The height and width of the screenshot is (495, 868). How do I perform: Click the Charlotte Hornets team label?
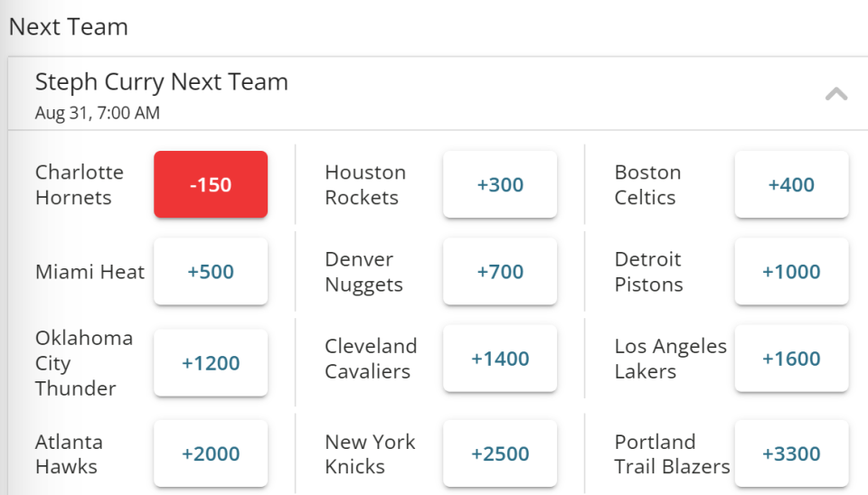(x=80, y=185)
